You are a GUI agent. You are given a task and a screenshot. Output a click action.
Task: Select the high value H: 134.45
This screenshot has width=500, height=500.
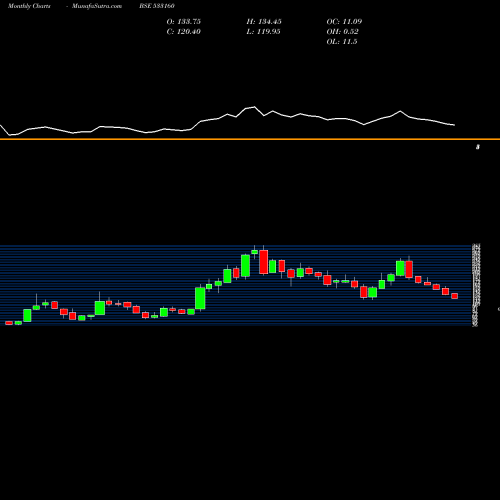(264, 22)
